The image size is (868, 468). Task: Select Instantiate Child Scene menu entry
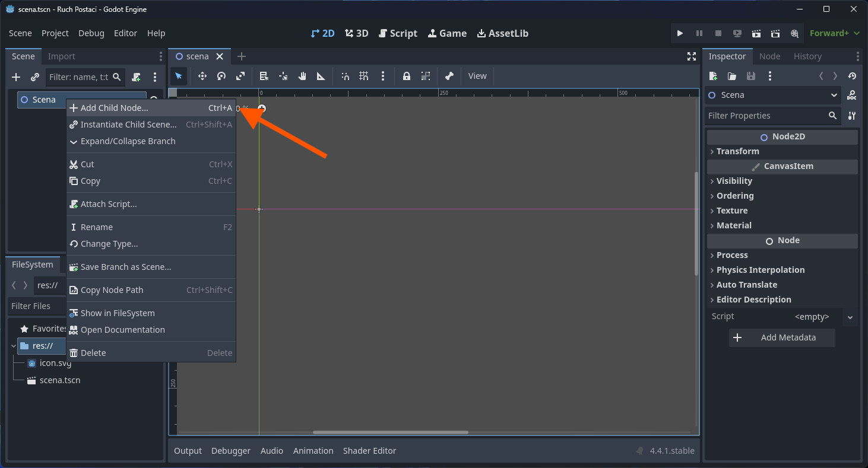click(151, 125)
